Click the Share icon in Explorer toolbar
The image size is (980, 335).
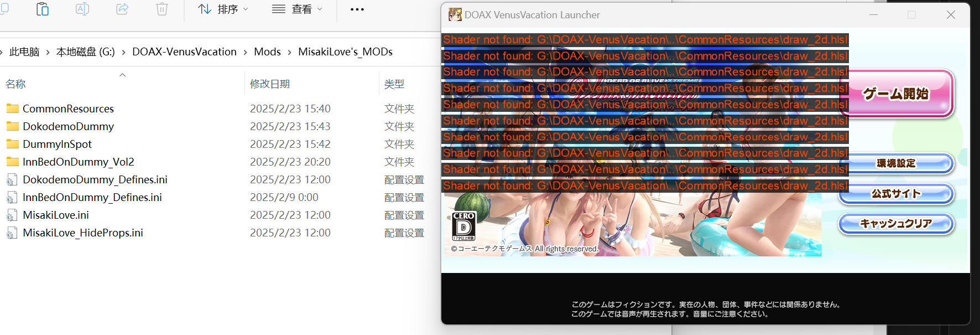pos(122,9)
